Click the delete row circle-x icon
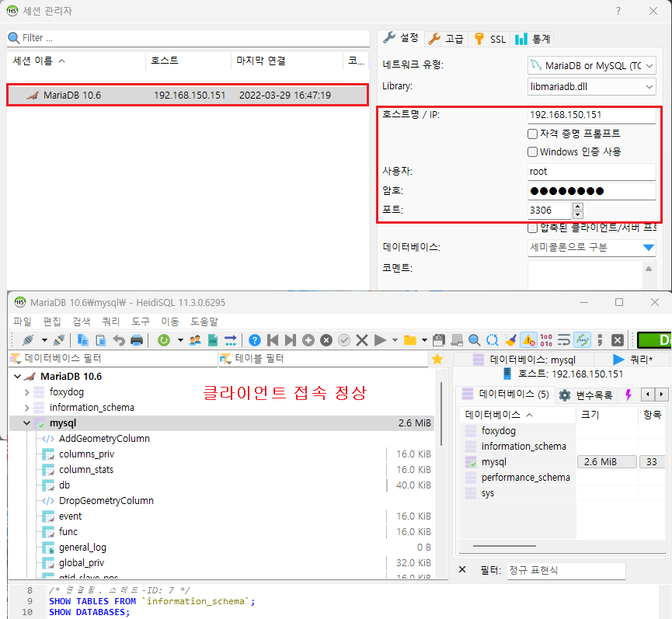Viewport: 672px width, 619px height. [x=326, y=340]
